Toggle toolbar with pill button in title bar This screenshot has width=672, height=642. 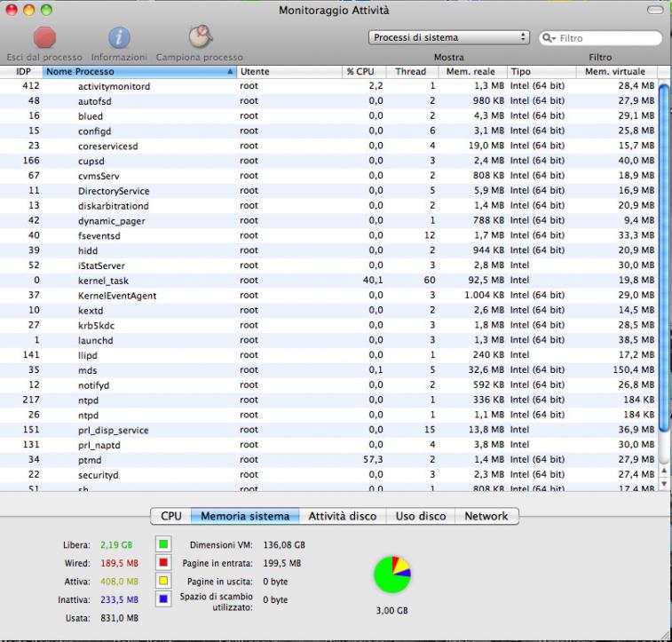(655, 10)
